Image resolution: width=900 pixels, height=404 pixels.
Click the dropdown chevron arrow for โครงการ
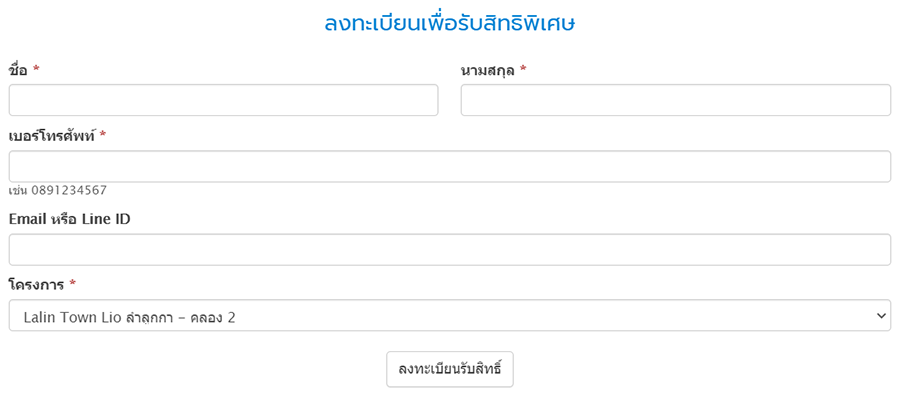(881, 316)
